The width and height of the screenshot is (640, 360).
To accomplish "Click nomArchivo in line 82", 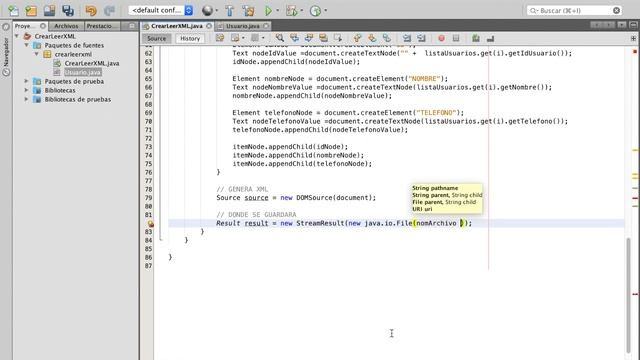I will [436, 223].
